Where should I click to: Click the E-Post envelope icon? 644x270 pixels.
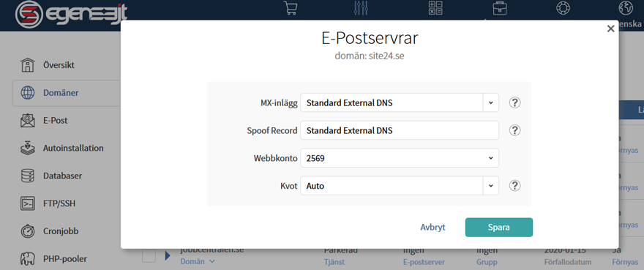[x=28, y=121]
